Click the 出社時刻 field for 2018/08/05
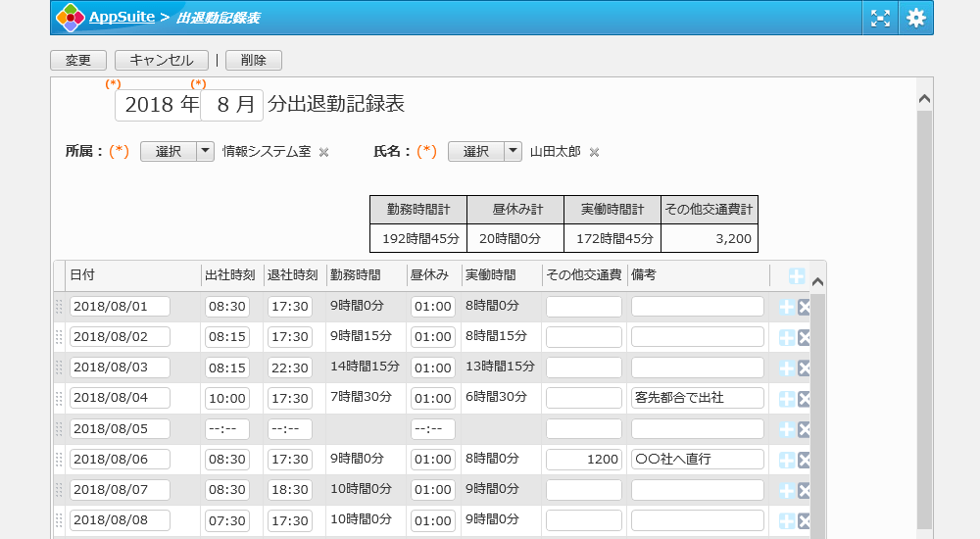 [x=226, y=429]
